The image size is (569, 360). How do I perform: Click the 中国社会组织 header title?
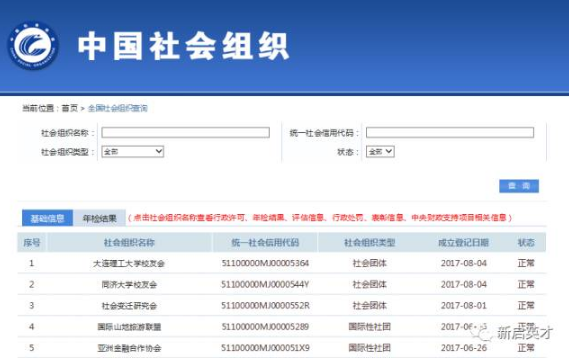coord(183,46)
